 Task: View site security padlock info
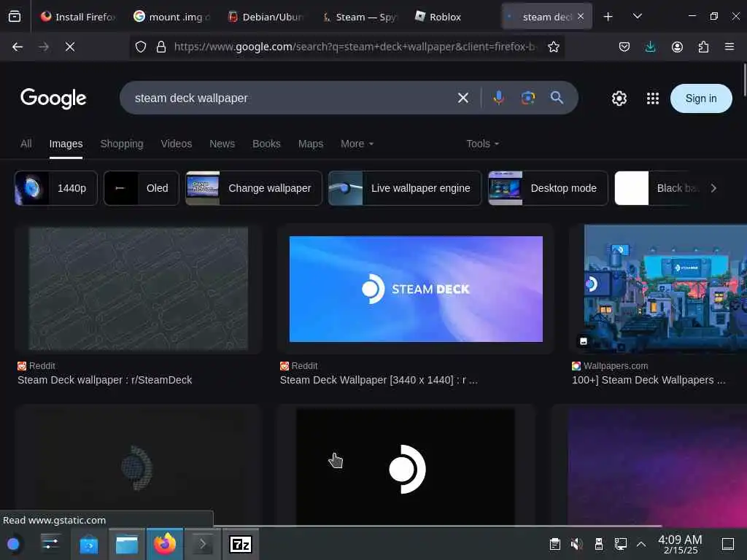tap(161, 47)
